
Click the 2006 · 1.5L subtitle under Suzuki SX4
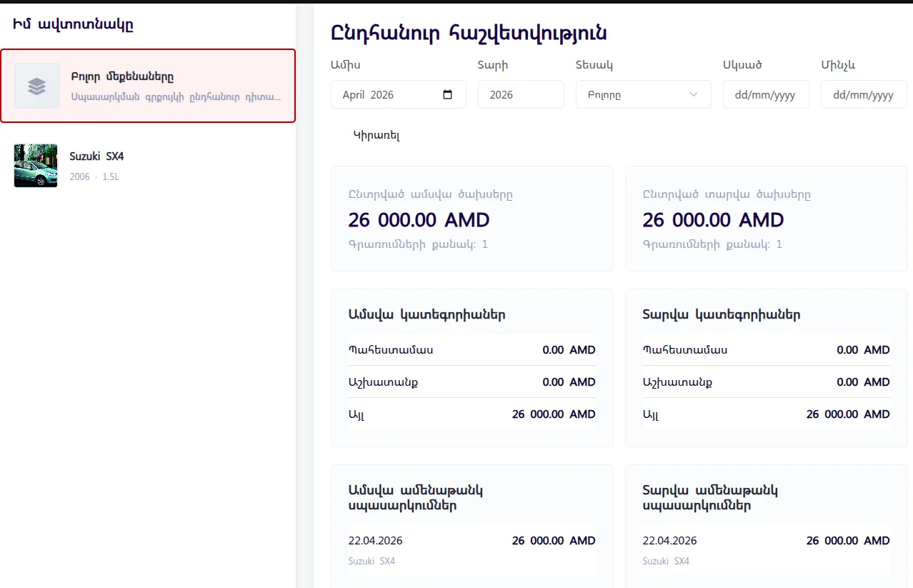(94, 176)
